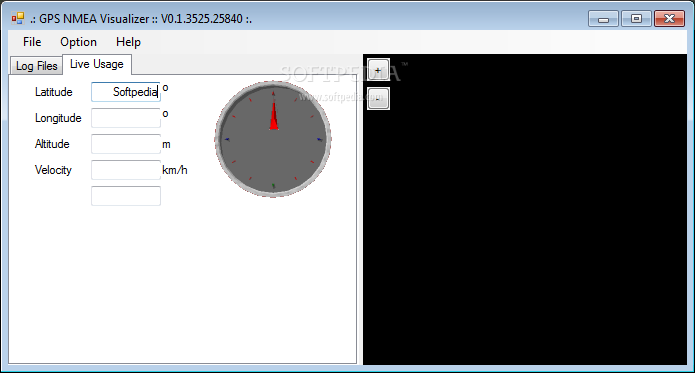
Task: Click the Longitude input field
Action: (126, 118)
